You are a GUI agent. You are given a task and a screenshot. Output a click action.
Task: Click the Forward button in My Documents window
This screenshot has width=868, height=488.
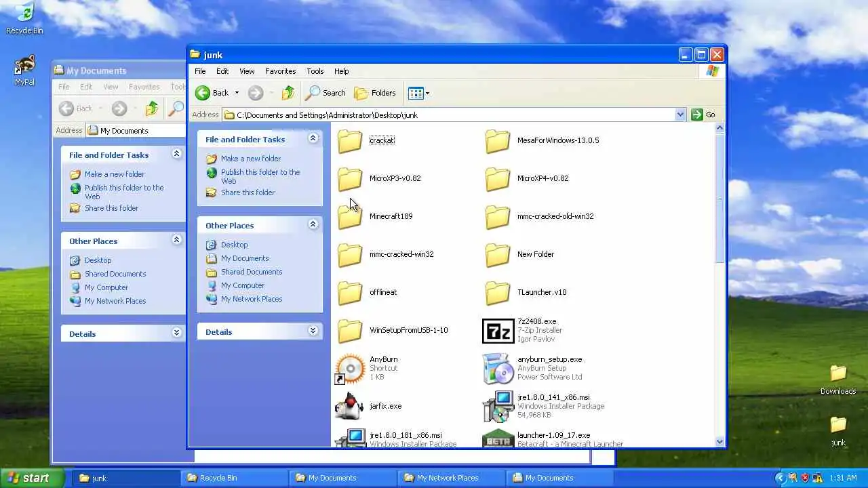[x=119, y=108]
